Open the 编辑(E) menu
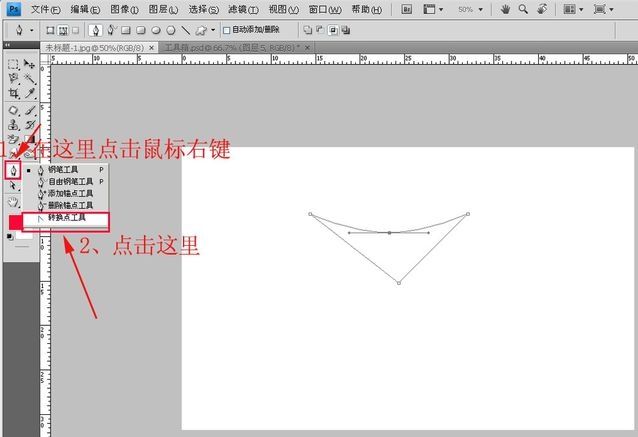Screen dimensions: 638x437 coord(85,9)
